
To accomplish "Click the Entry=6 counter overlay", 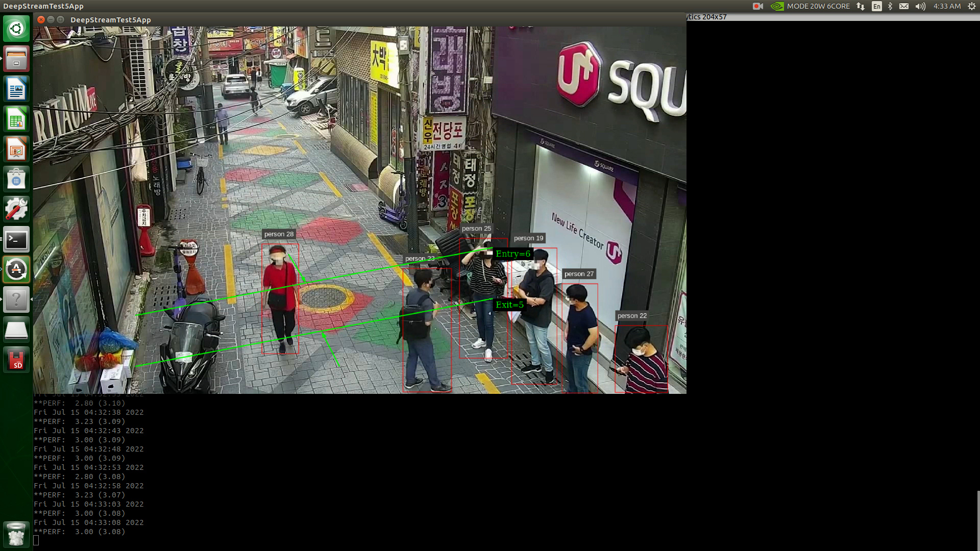I will click(512, 254).
